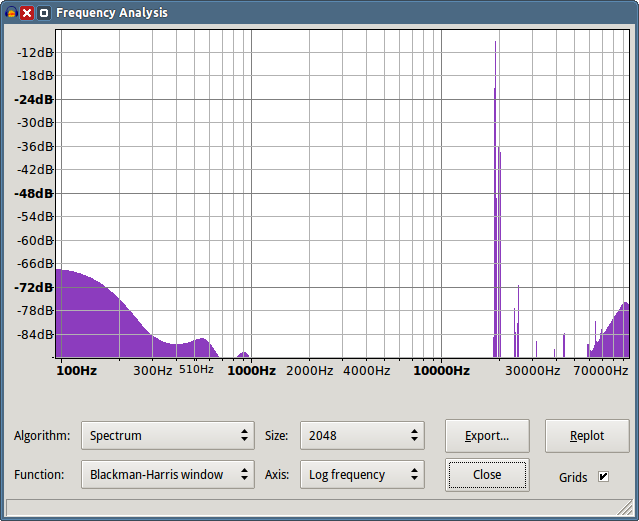Click the window resize grip in the status bar
Viewport: 639px width, 521px height.
click(624, 508)
